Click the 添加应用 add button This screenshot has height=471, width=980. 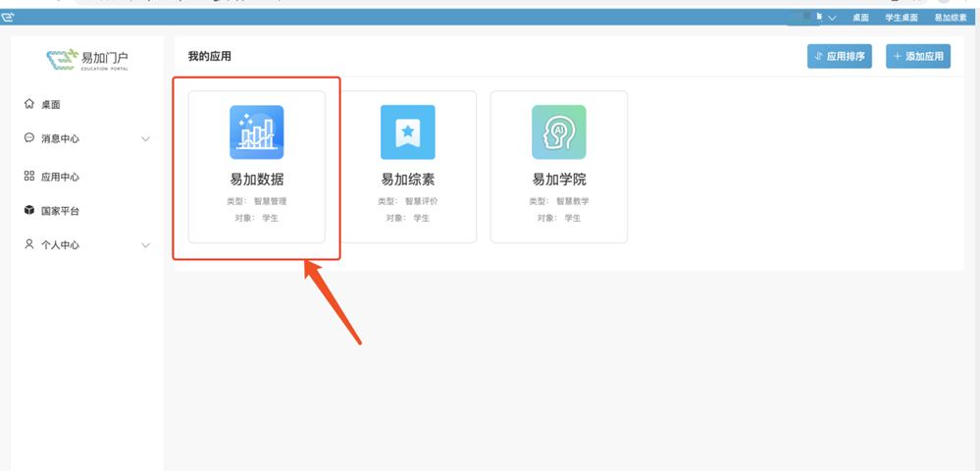point(918,57)
